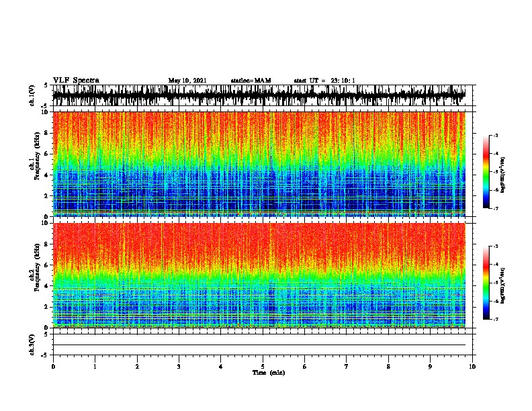Click the "5" tick on ch.1(V) axis
Viewport: 532px width, 411px height.
pyautogui.click(x=46, y=85)
